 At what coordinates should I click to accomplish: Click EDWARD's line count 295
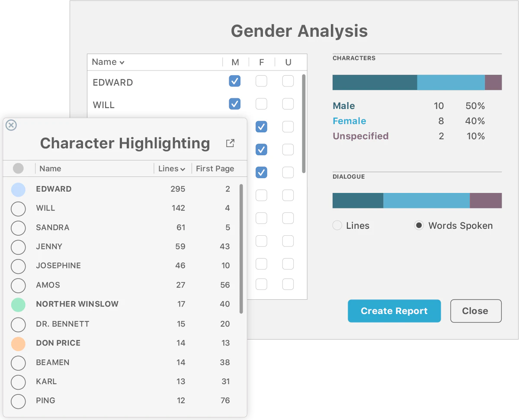pos(178,189)
